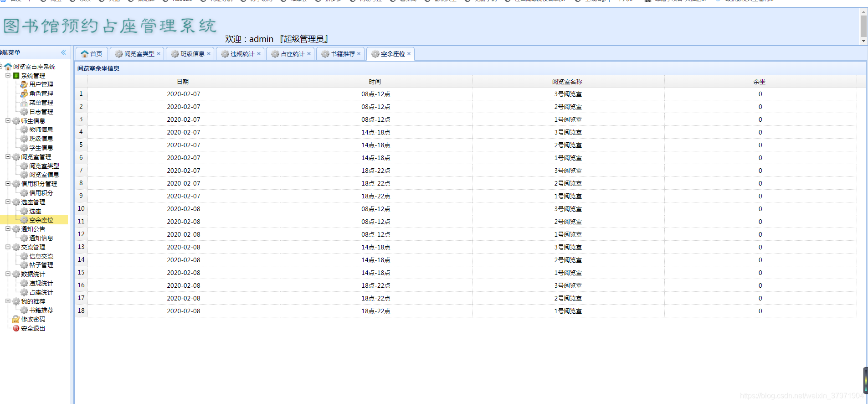
Task: Click the lock icon beside 修改密码
Action: pyautogui.click(x=16, y=319)
